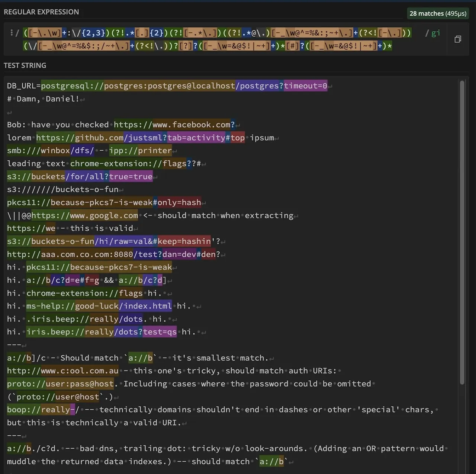The height and width of the screenshot is (474, 476).
Task: Click the https://www.google.com match
Action: (85, 215)
